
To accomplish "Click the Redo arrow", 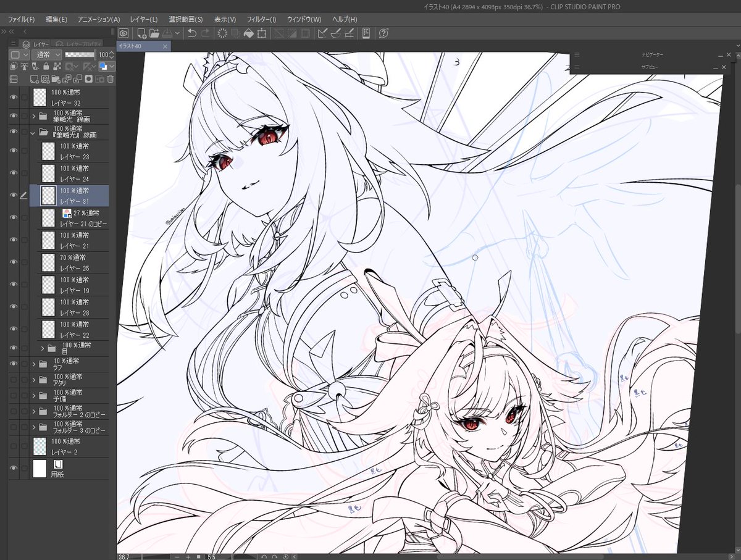I will pos(204,33).
